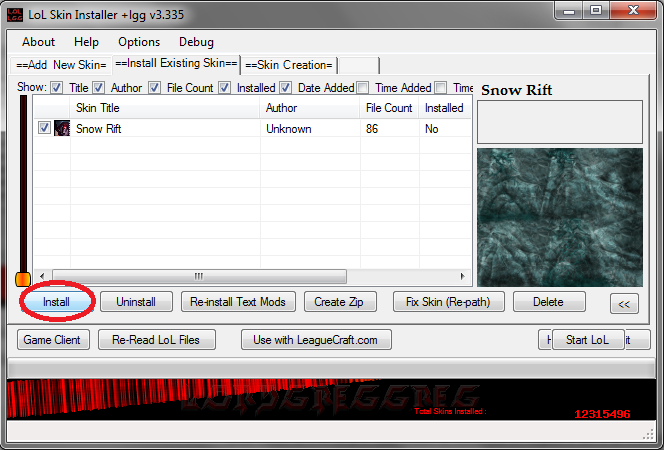Switch to the Add New Skin tab

point(61,65)
